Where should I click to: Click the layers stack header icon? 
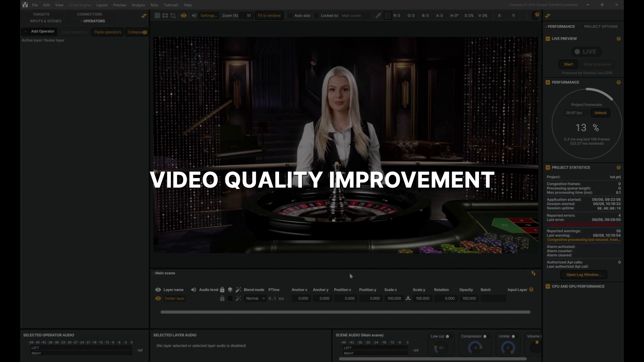pos(230,290)
